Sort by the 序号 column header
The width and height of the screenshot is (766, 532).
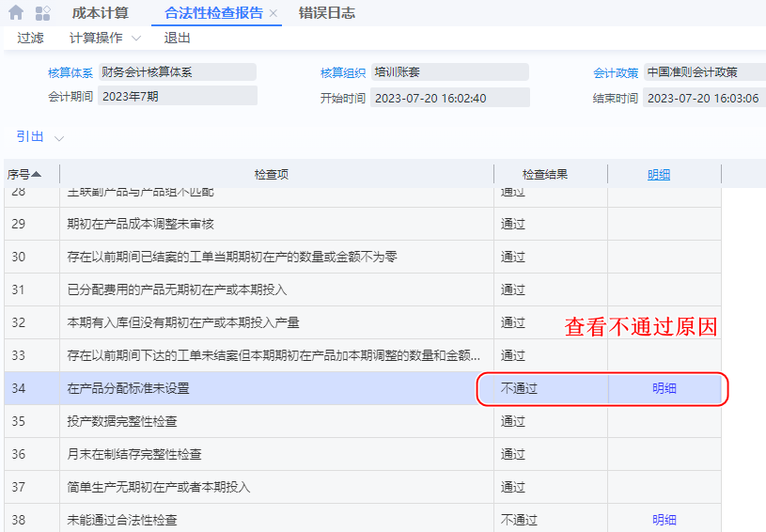pyautogui.click(x=24, y=174)
